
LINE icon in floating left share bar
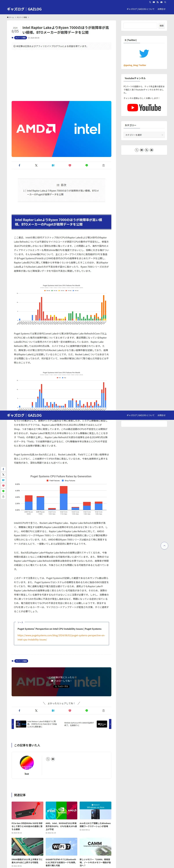(3, 491)
